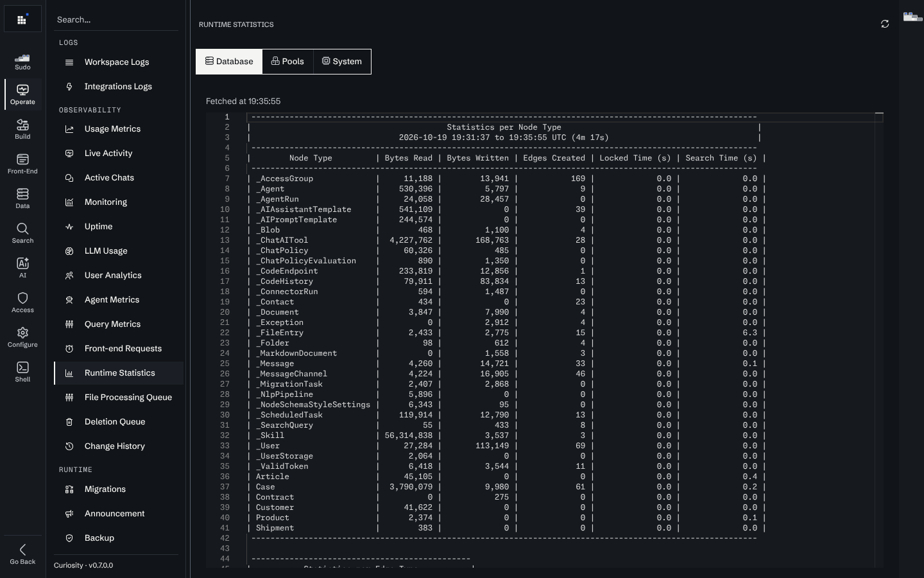Image resolution: width=924 pixels, height=578 pixels.
Task: View Usage Metrics
Action: click(119, 129)
